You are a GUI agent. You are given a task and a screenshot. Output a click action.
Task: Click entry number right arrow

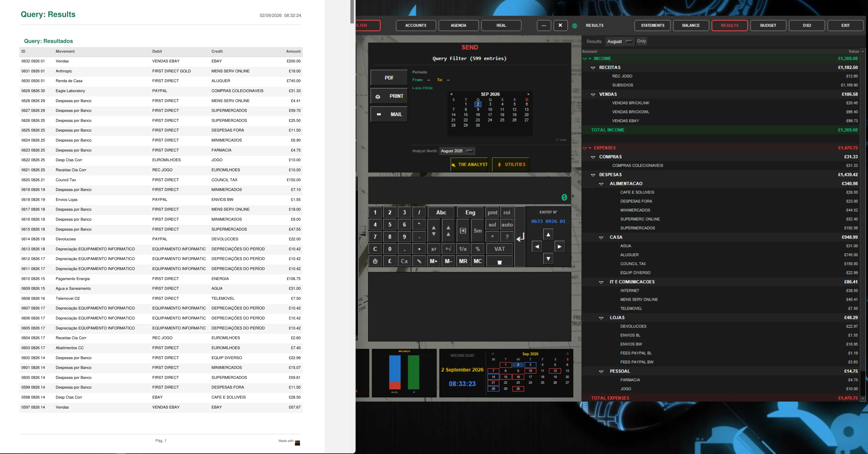(559, 247)
